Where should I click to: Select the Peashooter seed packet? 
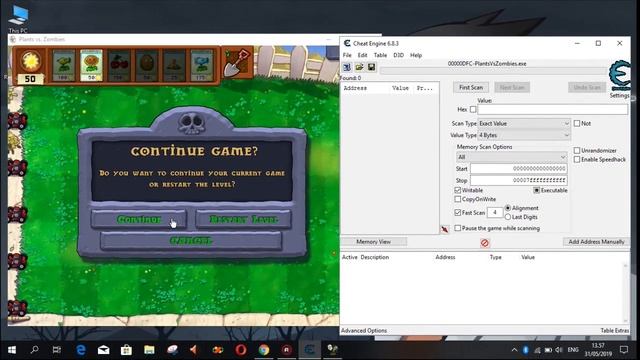coord(63,65)
